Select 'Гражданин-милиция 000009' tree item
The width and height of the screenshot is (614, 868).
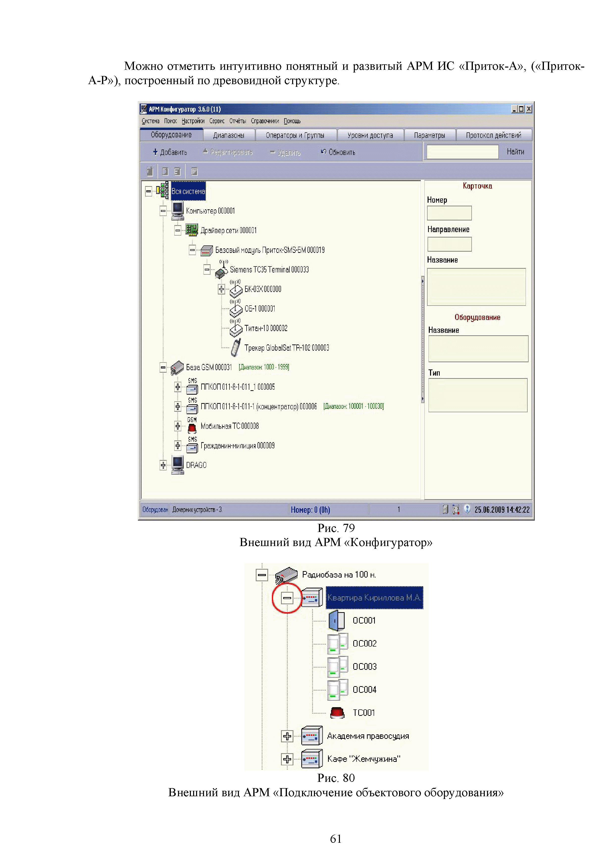coord(238,446)
